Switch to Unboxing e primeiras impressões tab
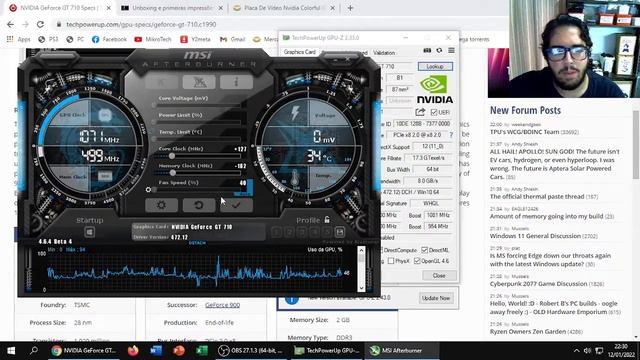 tap(172, 8)
